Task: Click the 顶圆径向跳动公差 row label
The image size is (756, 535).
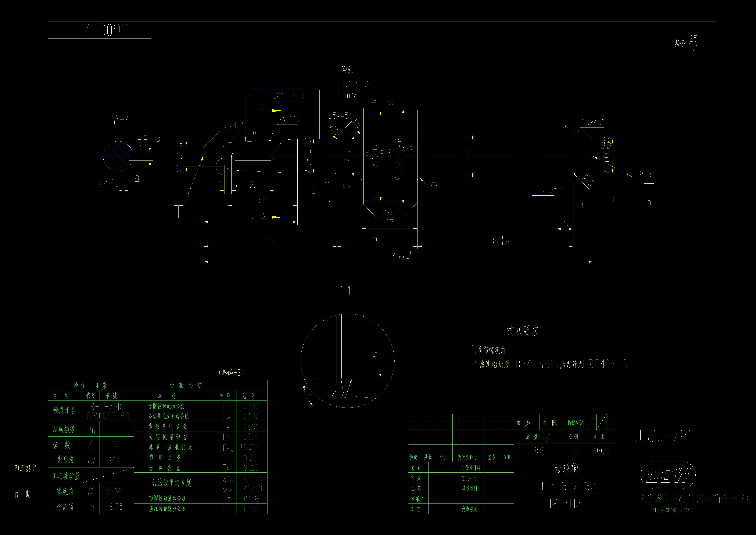Action: point(167,498)
